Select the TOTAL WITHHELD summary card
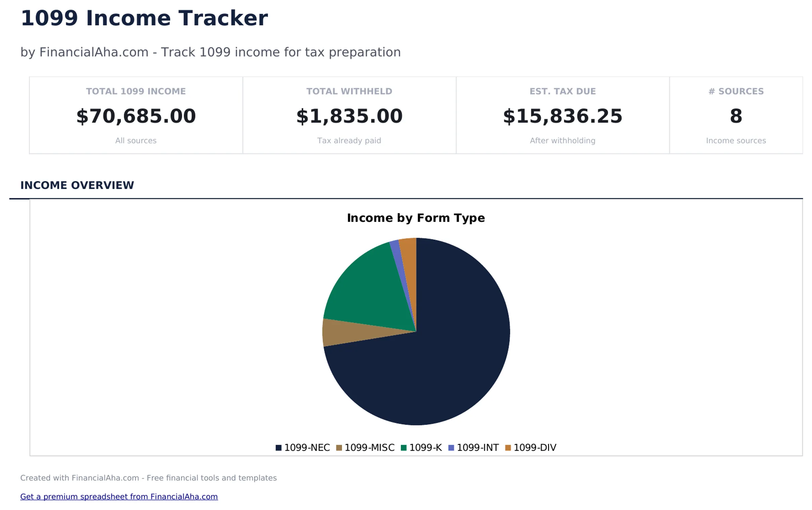 (x=349, y=116)
